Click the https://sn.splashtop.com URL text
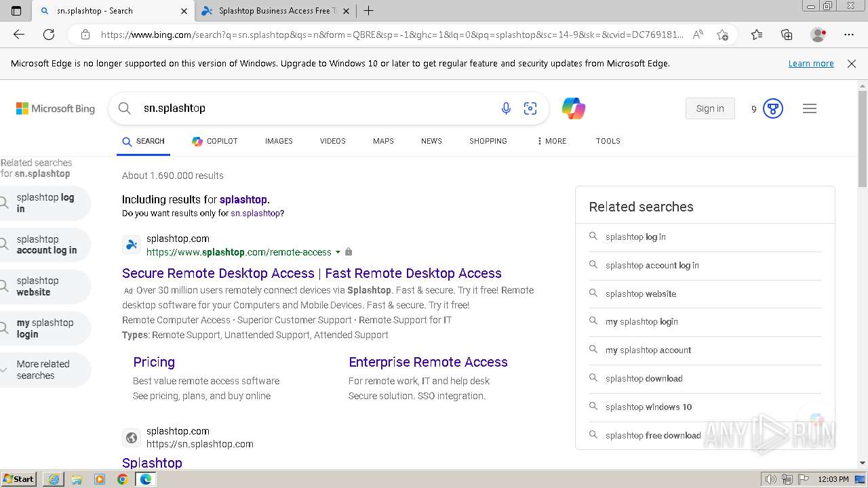Image resolution: width=868 pixels, height=488 pixels. (x=200, y=444)
